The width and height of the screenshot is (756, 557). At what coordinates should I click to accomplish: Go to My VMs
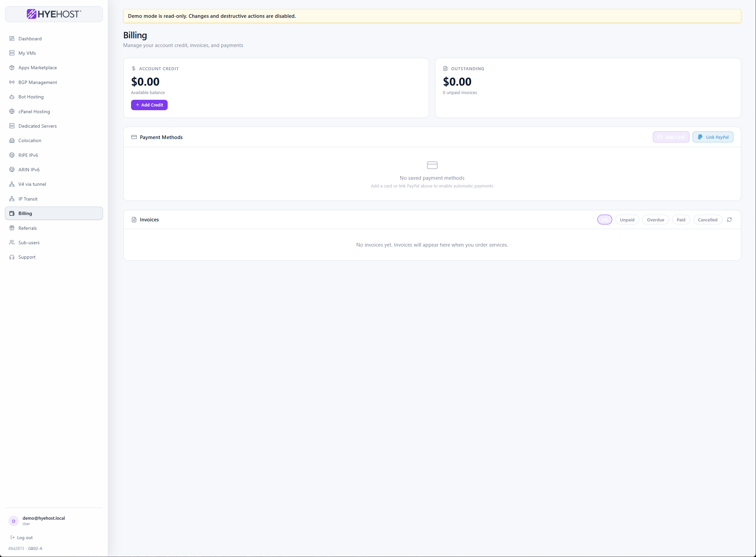54,53
